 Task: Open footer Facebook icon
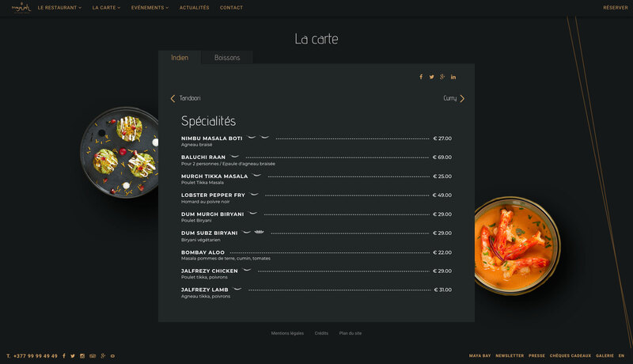64,356
